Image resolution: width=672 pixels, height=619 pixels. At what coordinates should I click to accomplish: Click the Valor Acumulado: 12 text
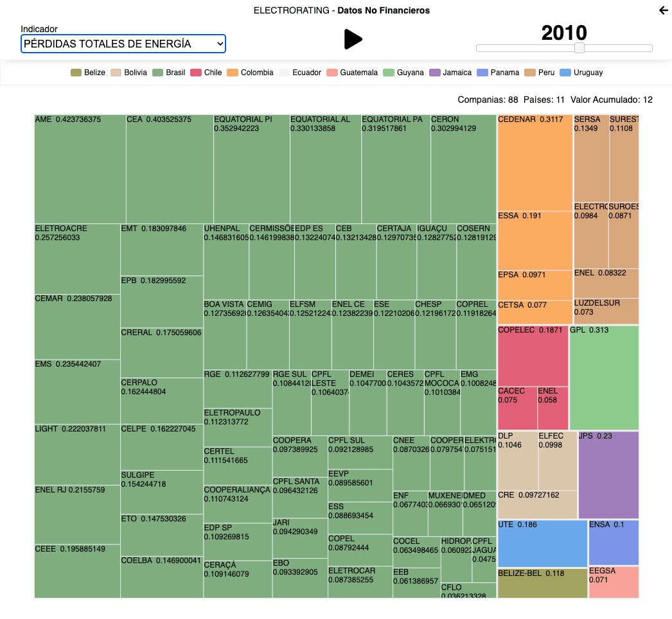pos(612,100)
